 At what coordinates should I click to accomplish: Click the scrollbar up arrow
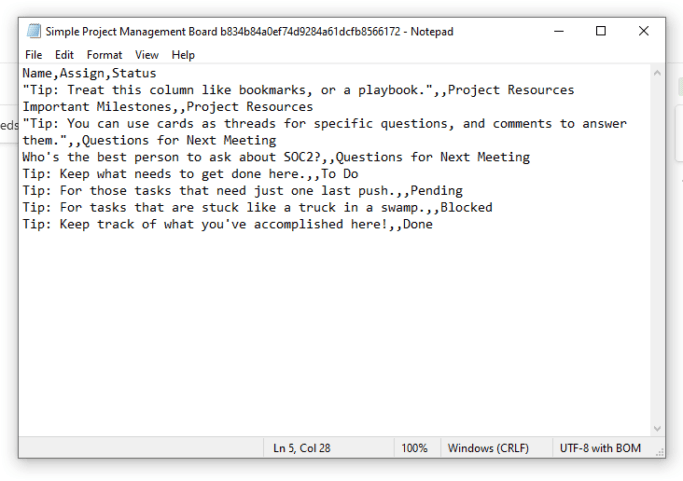[657, 73]
